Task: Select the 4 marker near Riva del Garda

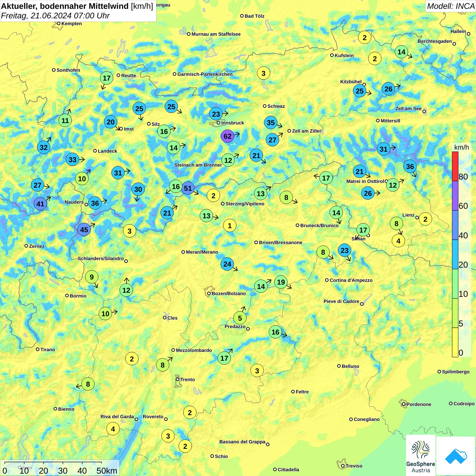Action: point(113,429)
